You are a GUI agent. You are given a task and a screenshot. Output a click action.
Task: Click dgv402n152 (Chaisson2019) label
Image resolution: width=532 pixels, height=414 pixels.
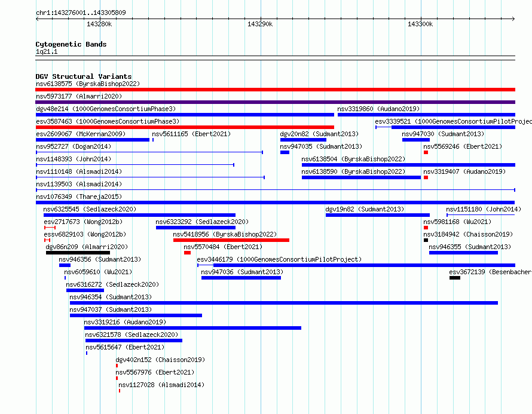click(x=160, y=360)
